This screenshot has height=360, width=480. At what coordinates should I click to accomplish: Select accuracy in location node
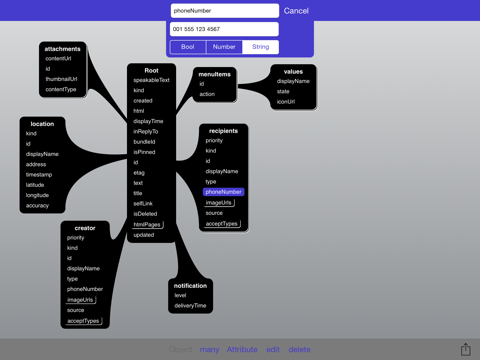point(37,206)
